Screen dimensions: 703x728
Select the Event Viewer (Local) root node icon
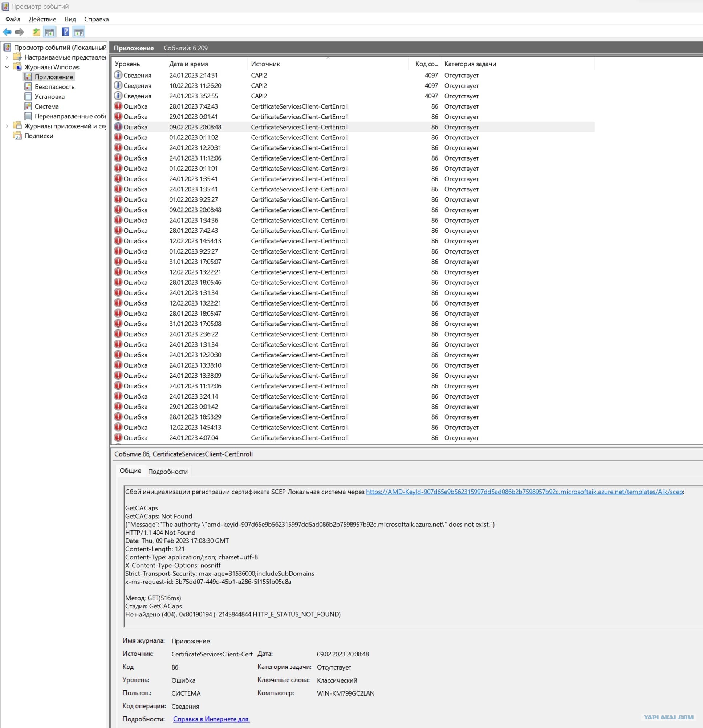click(x=7, y=47)
